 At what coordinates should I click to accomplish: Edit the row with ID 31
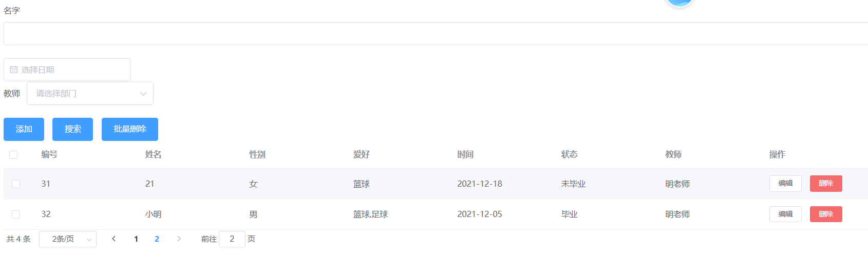pos(785,184)
